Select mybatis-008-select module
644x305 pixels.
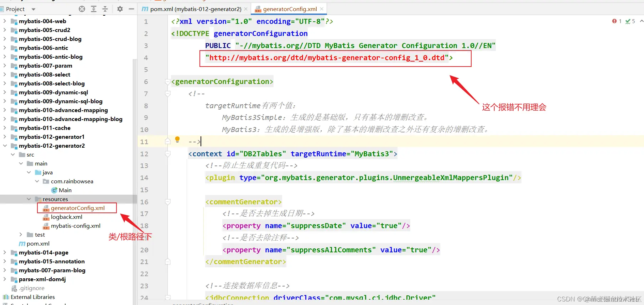pos(45,75)
